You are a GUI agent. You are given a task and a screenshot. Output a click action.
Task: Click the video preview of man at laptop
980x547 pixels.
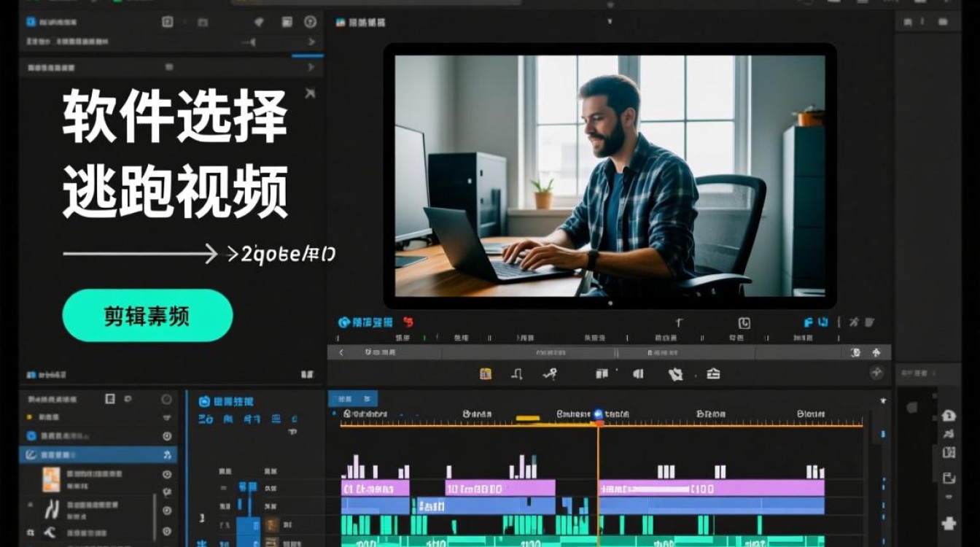tap(610, 176)
